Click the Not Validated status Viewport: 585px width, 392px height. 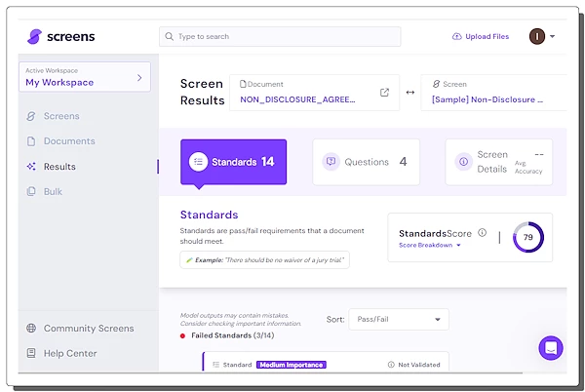[x=419, y=365]
